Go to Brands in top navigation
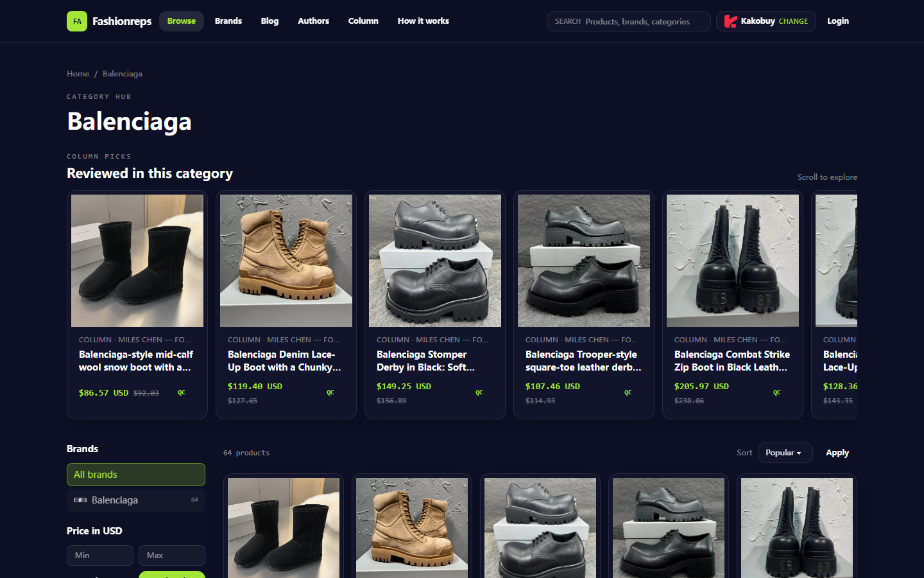This screenshot has width=924, height=578. tap(228, 21)
